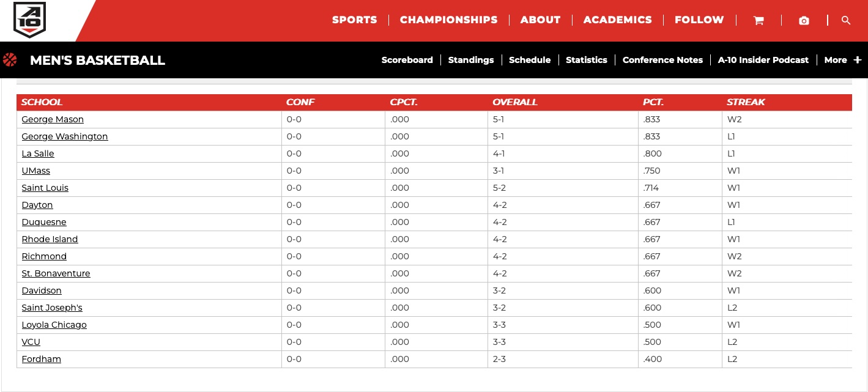Visit the VCU team page
The width and height of the screenshot is (868, 392).
coord(31,342)
